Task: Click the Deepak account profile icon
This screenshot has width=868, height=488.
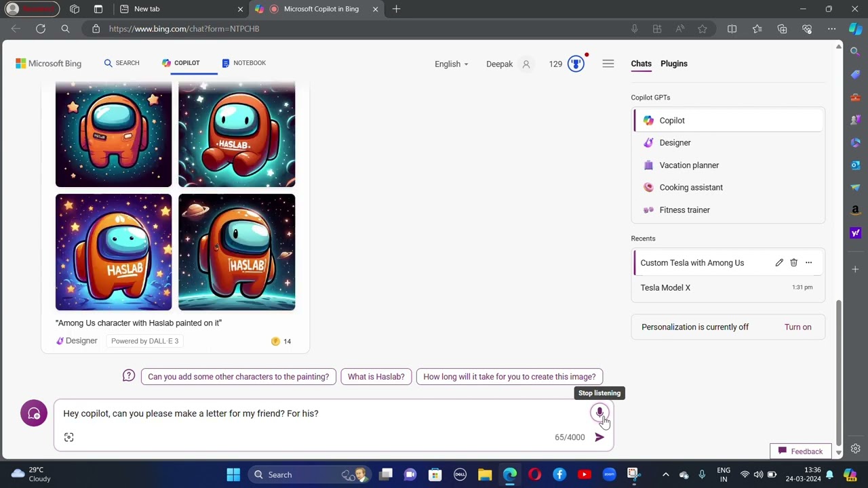Action: click(526, 64)
